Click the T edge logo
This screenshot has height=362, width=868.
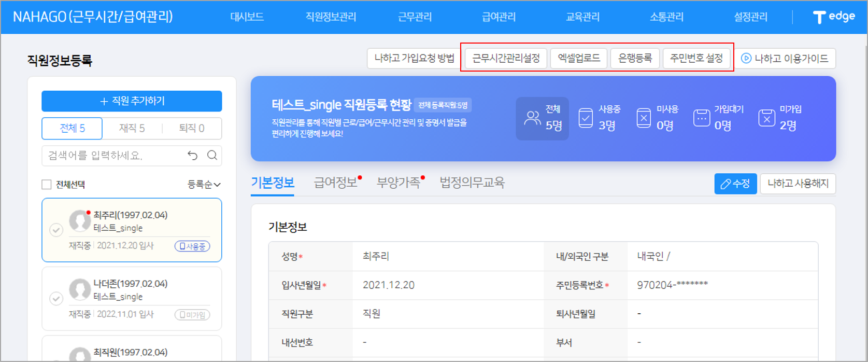point(834,17)
